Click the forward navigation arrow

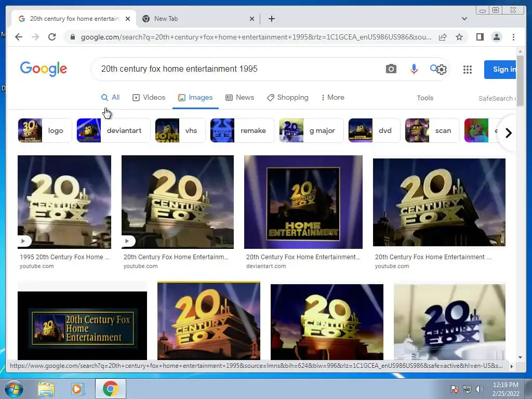35,37
